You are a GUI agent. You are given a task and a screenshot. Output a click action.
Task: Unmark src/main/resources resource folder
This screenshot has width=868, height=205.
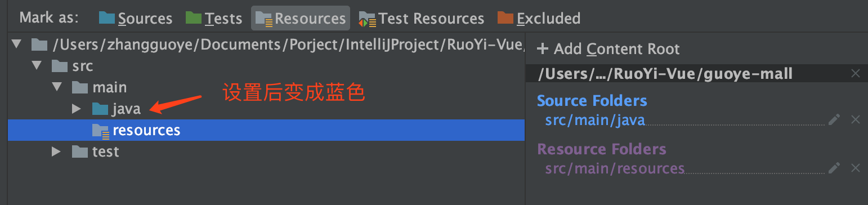856,168
